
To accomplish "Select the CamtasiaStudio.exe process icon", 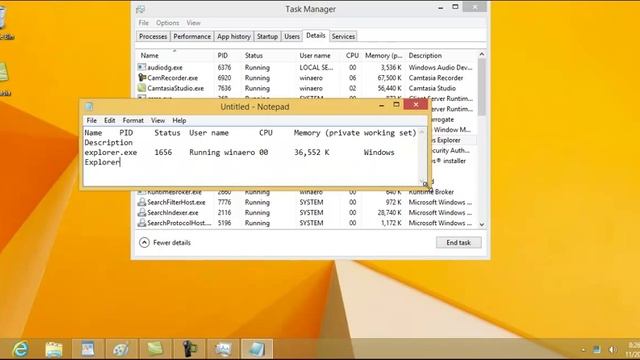I will click(x=142, y=88).
